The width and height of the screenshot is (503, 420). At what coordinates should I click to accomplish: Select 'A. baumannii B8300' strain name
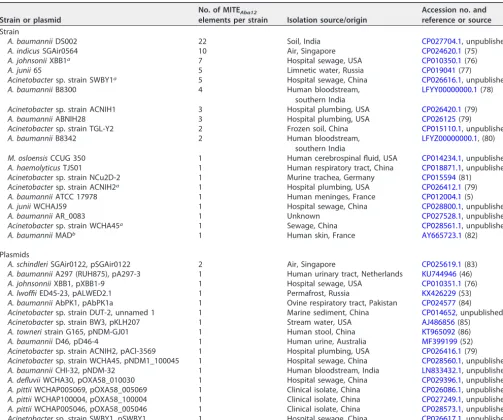pyautogui.click(x=42, y=90)
